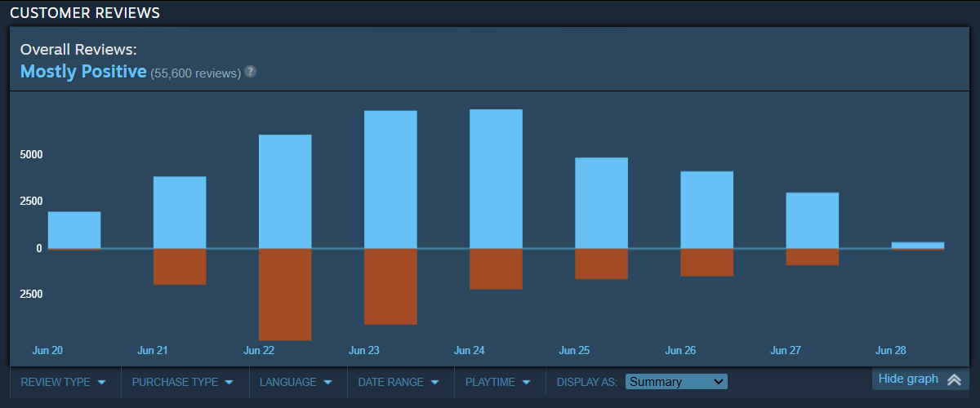Expand the Language filter menu
This screenshot has height=408, width=980.
pos(296,382)
